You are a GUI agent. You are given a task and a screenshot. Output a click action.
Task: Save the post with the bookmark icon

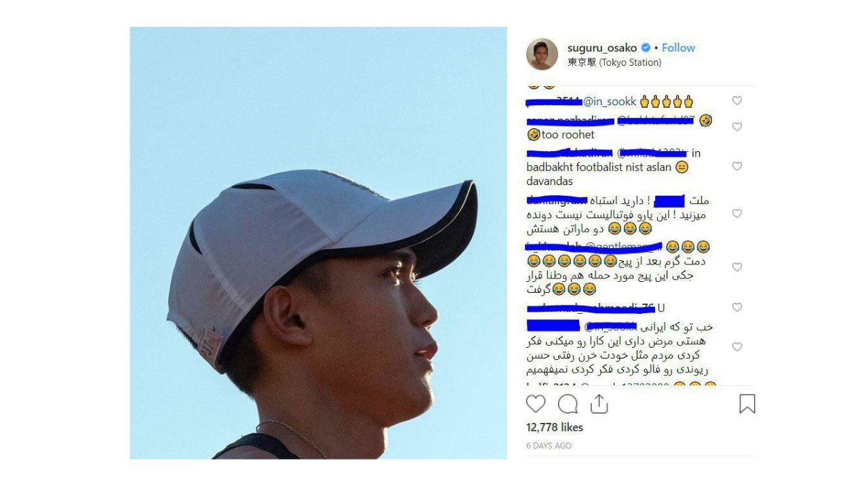(x=747, y=404)
